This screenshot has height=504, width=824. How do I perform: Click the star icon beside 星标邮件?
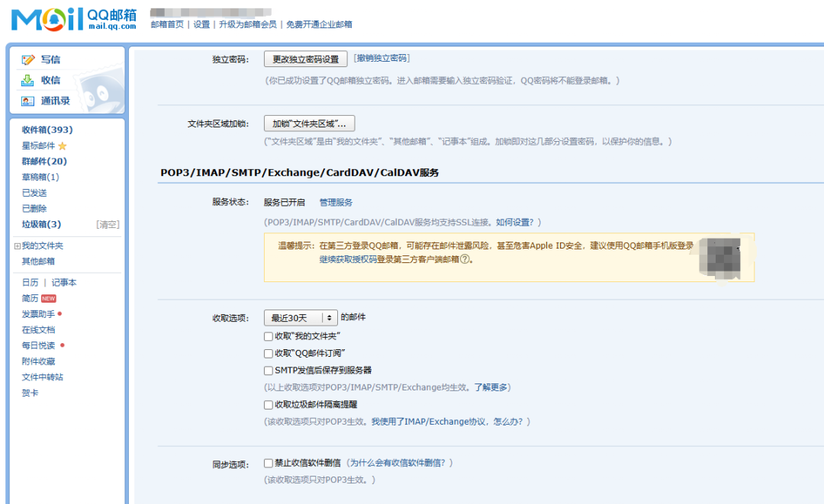tap(63, 146)
